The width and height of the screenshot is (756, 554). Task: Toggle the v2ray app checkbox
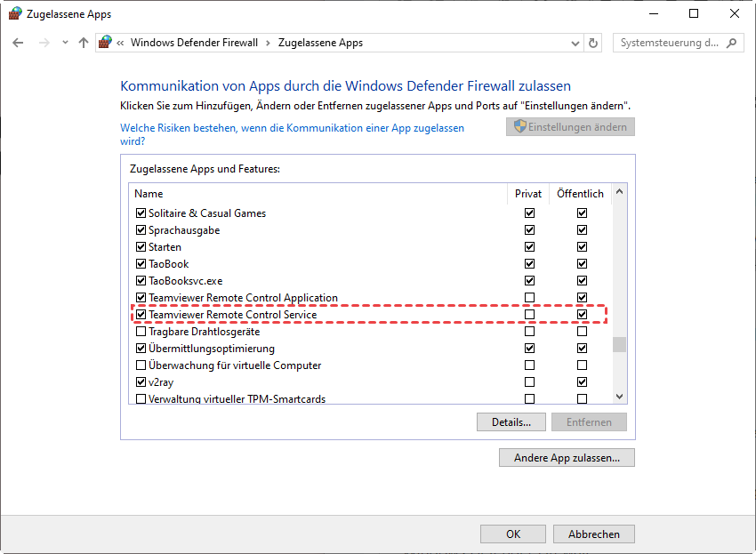tap(141, 382)
